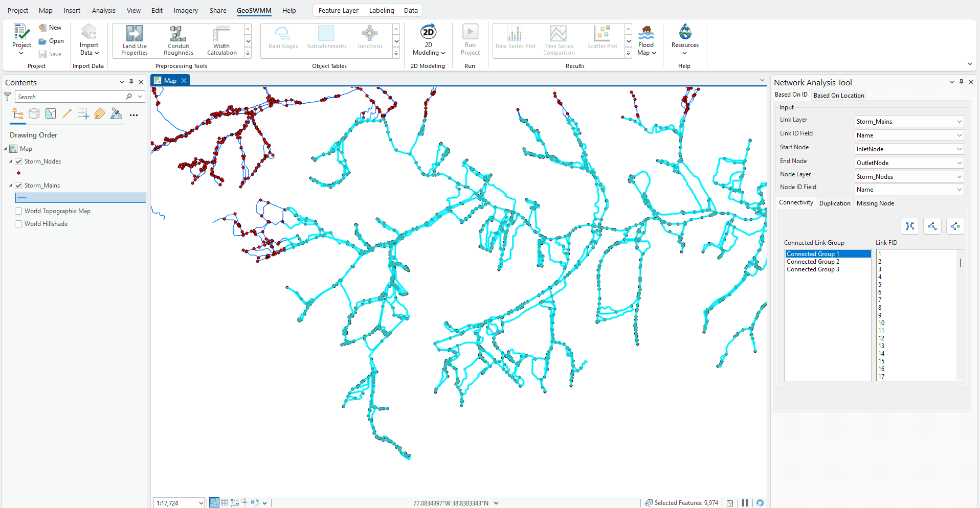Switch to the Based On Location tab
980x508 pixels.
(838, 95)
